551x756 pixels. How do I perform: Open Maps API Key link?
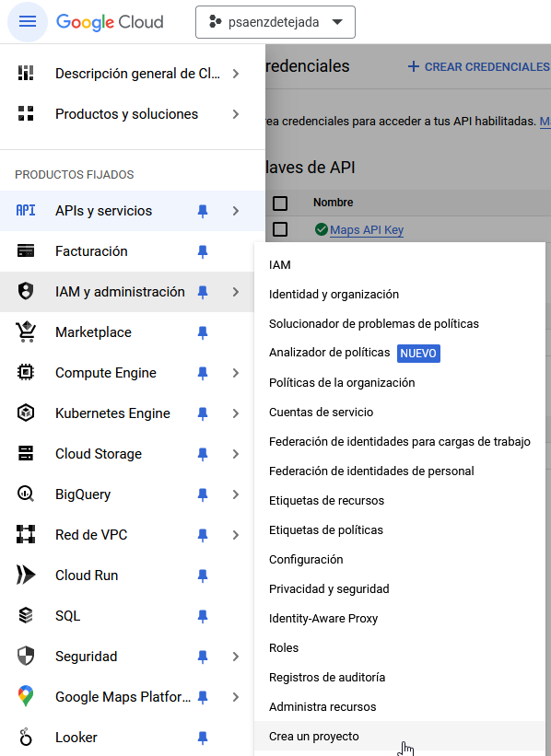tap(367, 230)
